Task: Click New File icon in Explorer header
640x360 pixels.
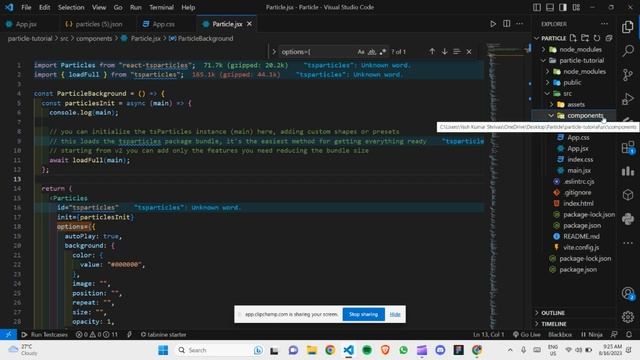Action: click(573, 38)
